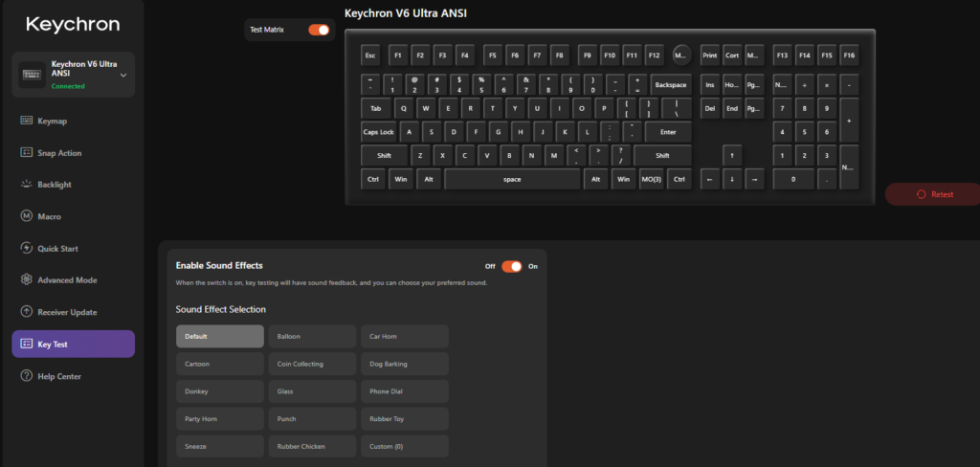Click the Macro M icon
This screenshot has width=980, height=467.
coord(26,216)
